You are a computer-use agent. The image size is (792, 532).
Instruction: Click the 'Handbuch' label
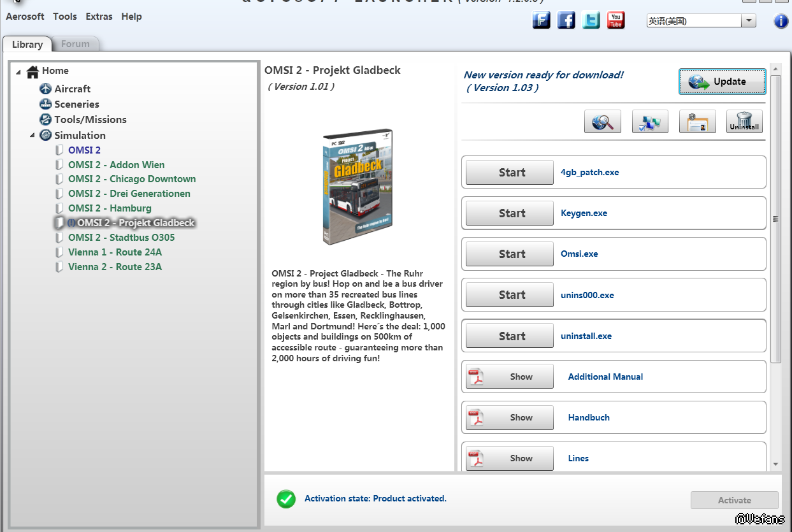pos(589,417)
